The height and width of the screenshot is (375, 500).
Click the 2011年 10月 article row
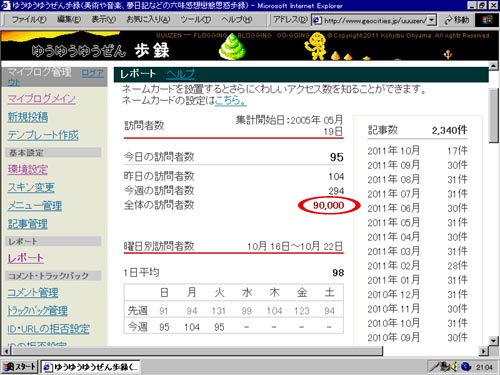pyautogui.click(x=417, y=151)
